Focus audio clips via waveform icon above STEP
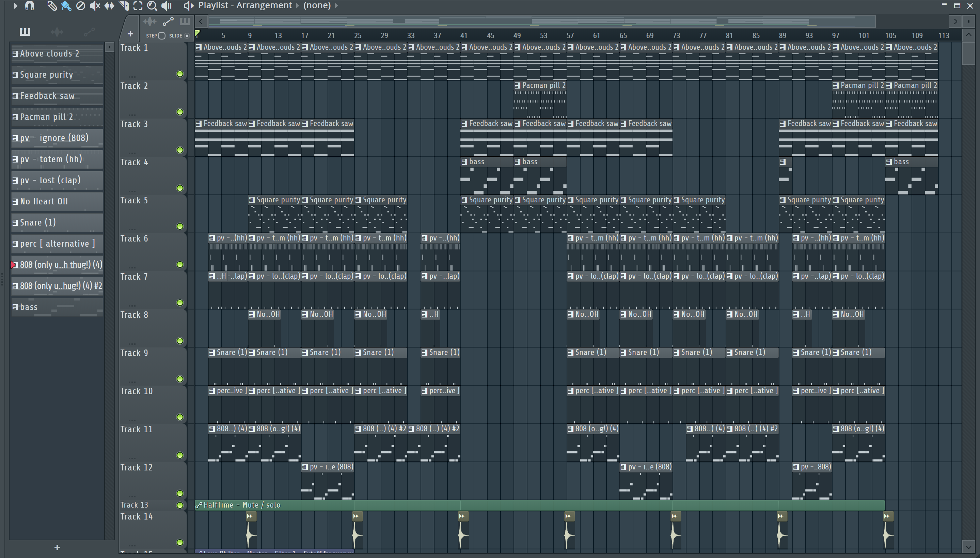Viewport: 980px width, 558px height. coord(150,21)
